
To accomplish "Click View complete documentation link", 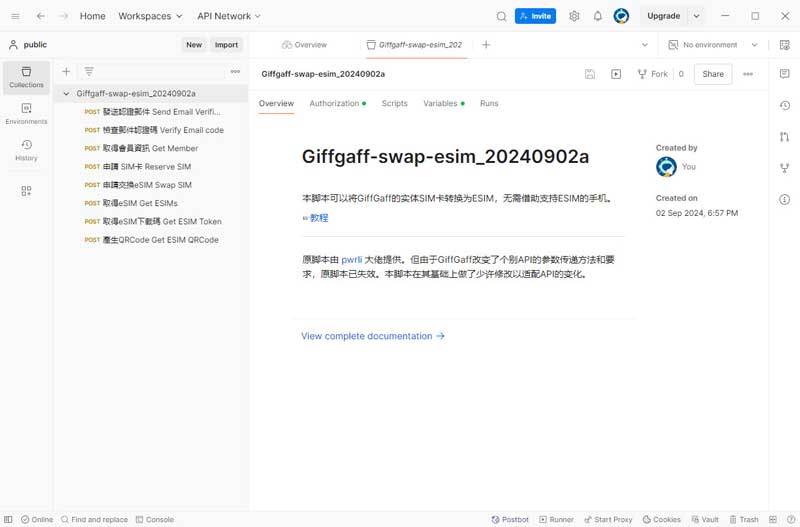I will (372, 337).
